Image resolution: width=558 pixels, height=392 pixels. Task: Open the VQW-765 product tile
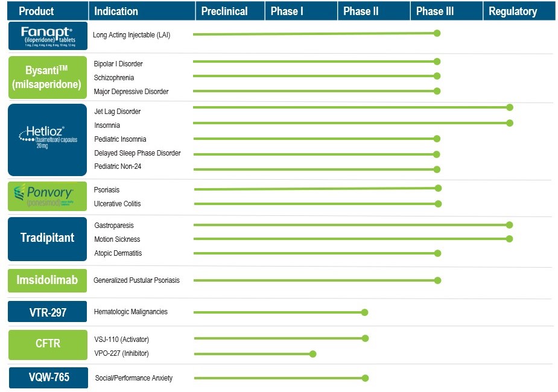[x=48, y=378]
